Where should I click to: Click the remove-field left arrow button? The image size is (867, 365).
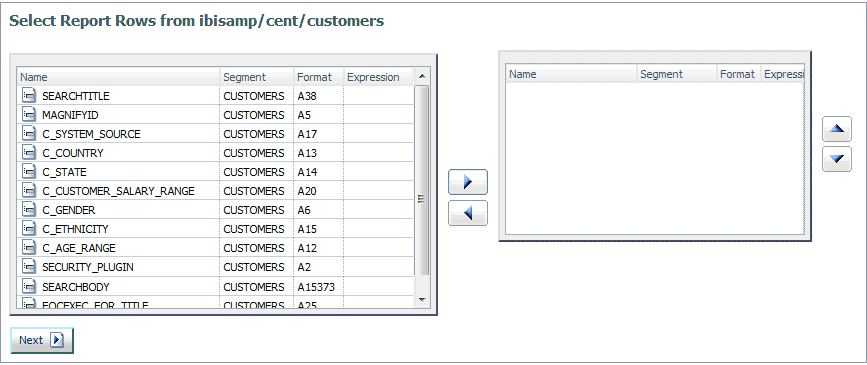pyautogui.click(x=468, y=213)
